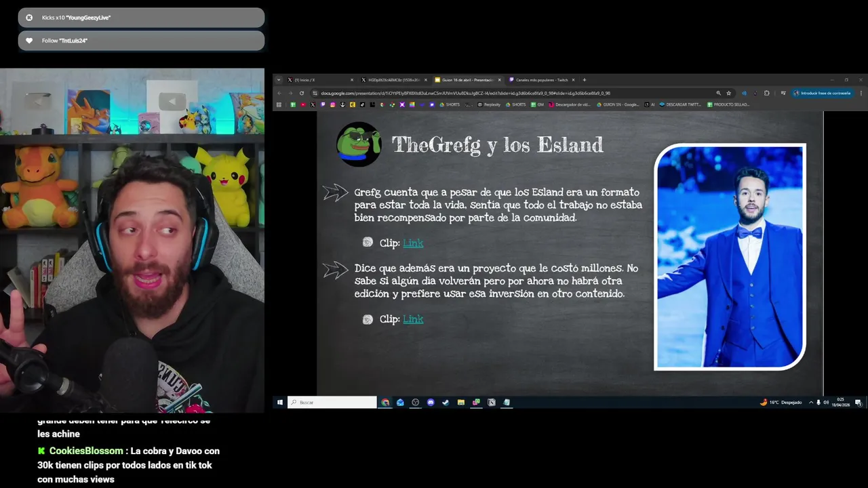Reload the current page
The image size is (868, 488).
302,93
